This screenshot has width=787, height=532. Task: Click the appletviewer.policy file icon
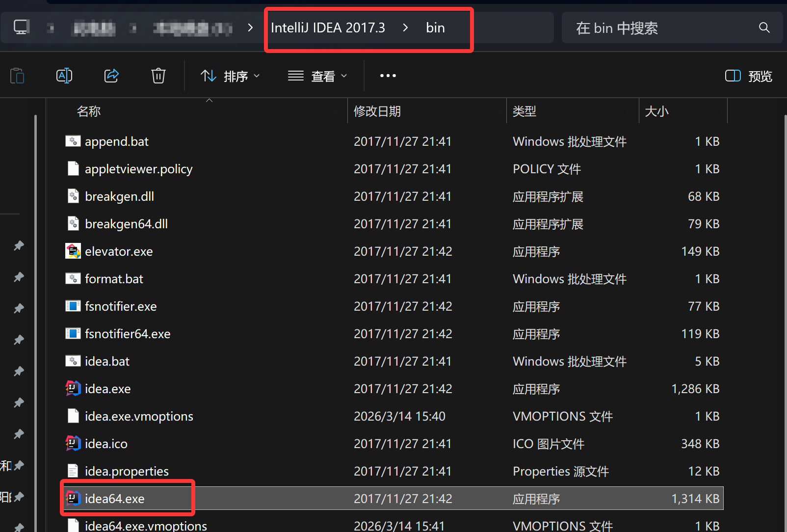pyautogui.click(x=73, y=169)
